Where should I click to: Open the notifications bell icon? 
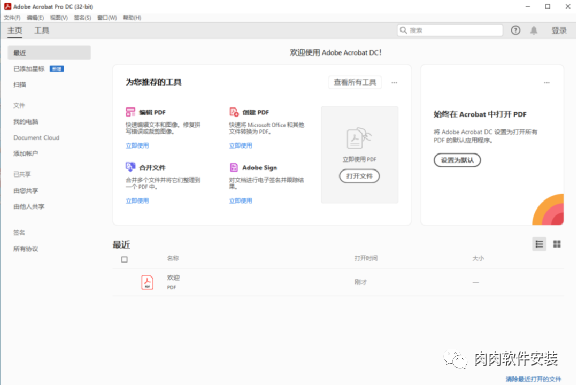click(x=533, y=30)
